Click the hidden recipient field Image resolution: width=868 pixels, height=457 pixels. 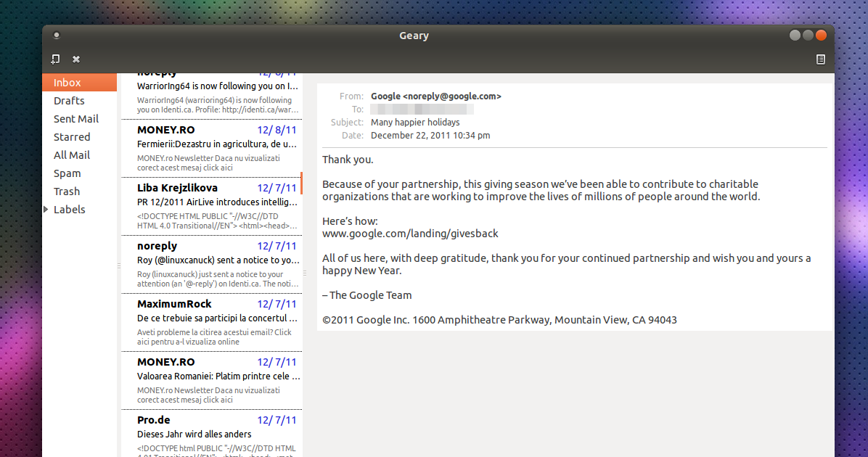422,109
